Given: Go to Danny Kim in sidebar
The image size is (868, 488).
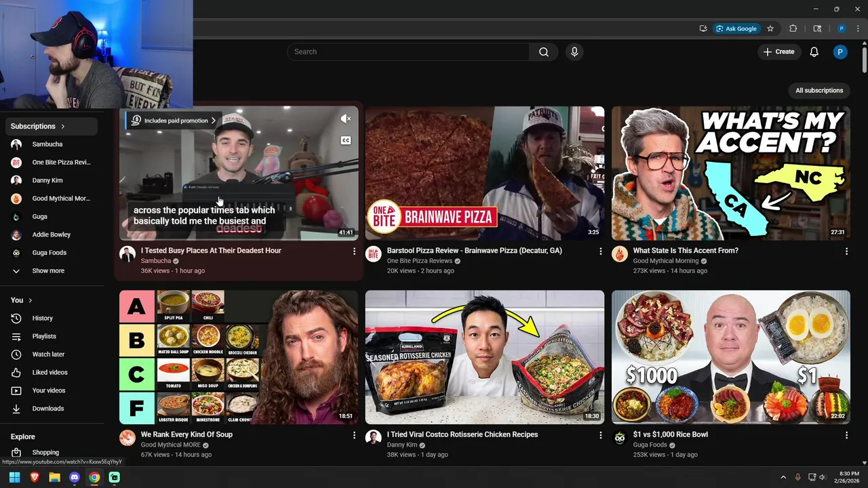Looking at the screenshot, I should click(52, 180).
